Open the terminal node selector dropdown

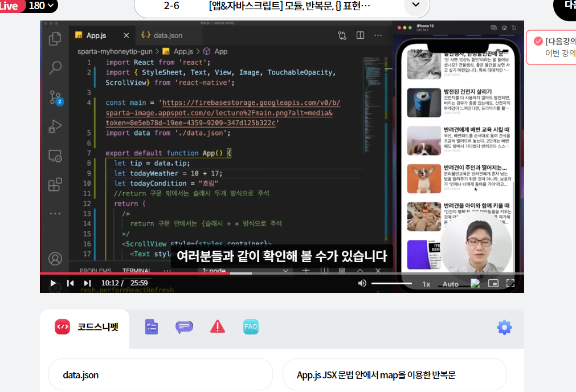(245, 271)
